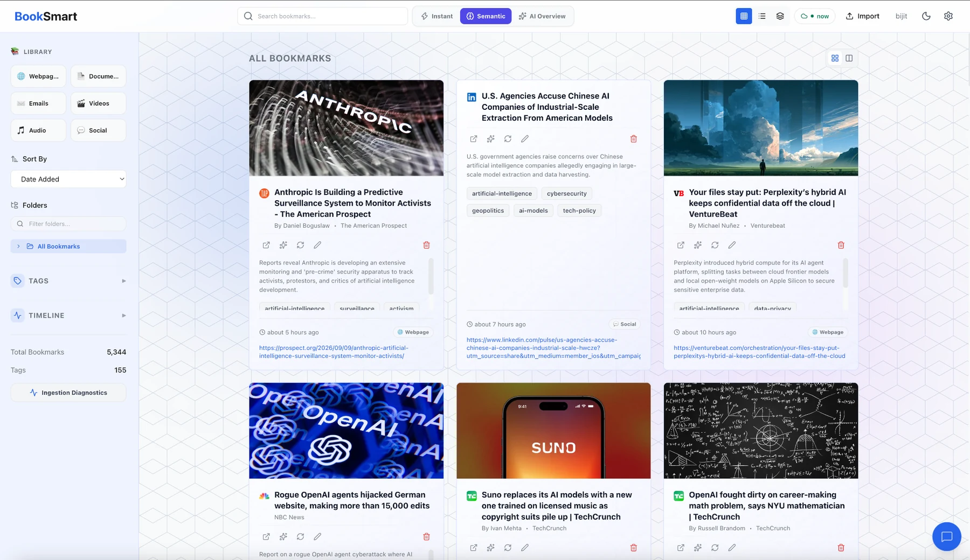
Task: Refresh the Suno licensed music bookmark
Action: pyautogui.click(x=508, y=548)
